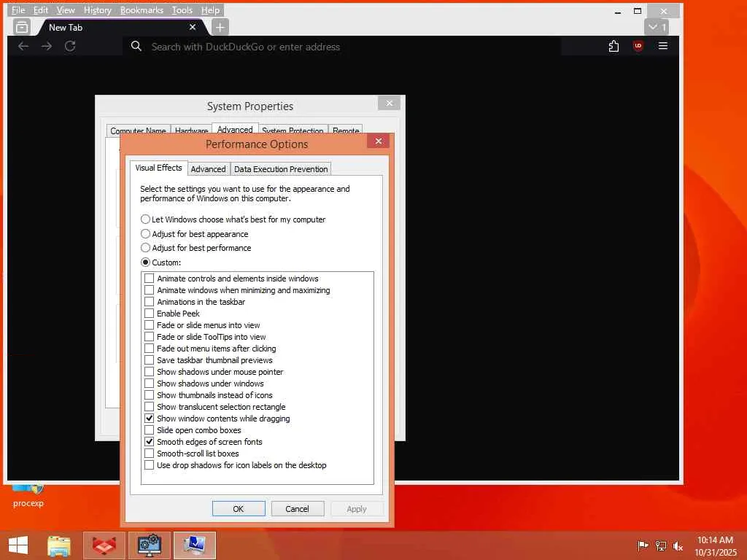Image resolution: width=747 pixels, height=560 pixels.
Task: Uncheck Show window contents while dragging
Action: [x=149, y=418]
